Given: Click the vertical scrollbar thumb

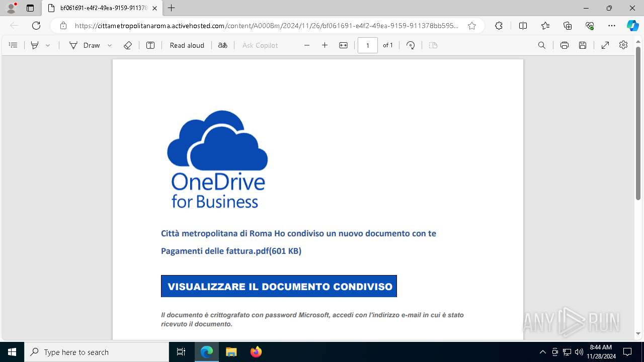Looking at the screenshot, I should 638,123.
